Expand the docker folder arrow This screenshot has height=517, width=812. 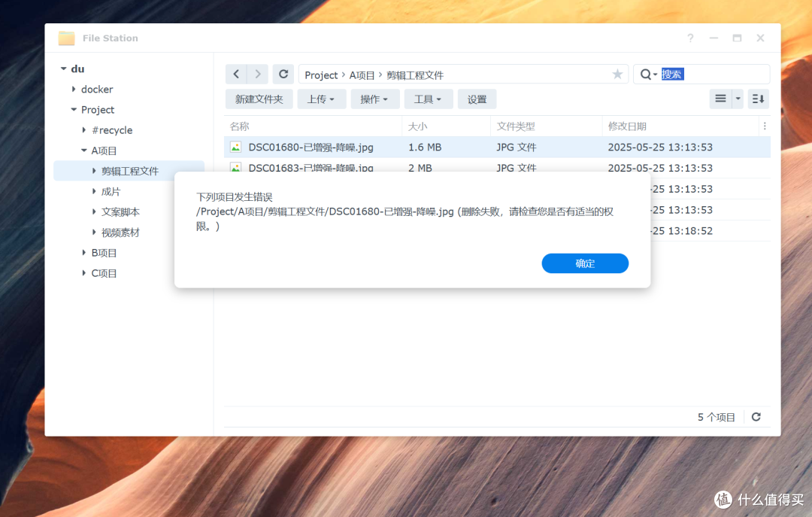pyautogui.click(x=74, y=90)
